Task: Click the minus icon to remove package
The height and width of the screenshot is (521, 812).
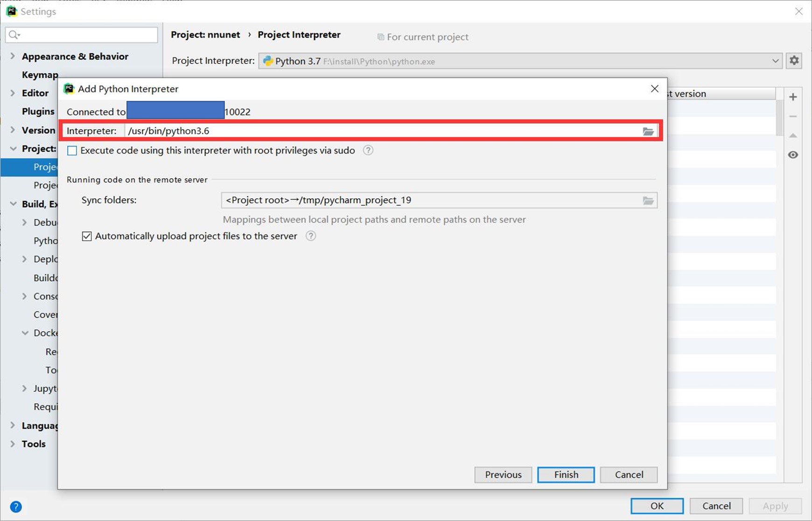Action: [793, 116]
